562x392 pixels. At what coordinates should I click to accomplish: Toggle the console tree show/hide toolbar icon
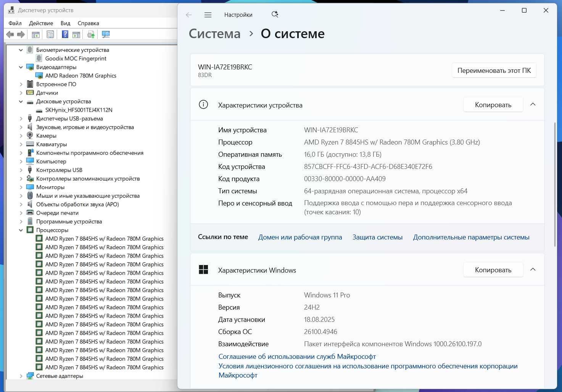[35, 34]
